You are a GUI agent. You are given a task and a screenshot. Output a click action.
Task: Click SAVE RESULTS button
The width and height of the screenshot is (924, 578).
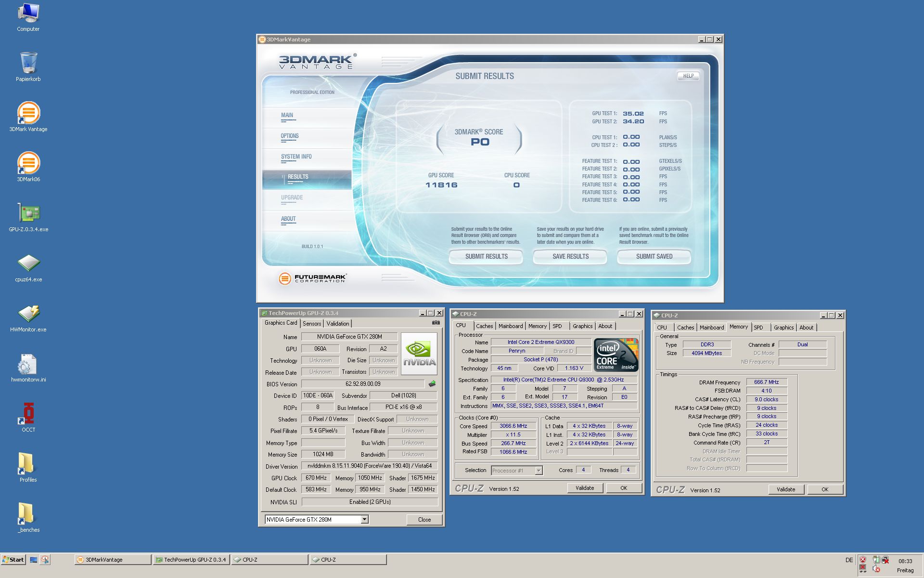tap(570, 257)
